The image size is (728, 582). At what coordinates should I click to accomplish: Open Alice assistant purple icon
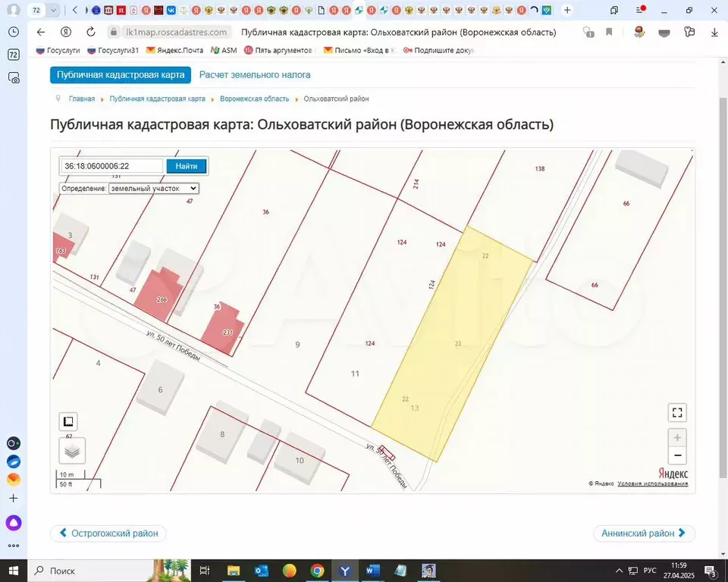[14, 523]
